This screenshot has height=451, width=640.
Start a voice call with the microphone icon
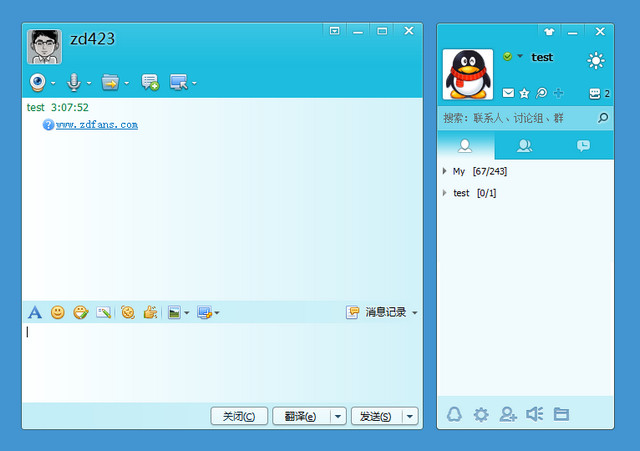(x=73, y=81)
